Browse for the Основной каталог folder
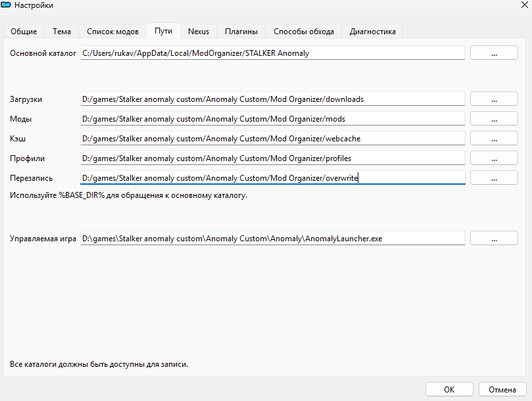This screenshot has width=532, height=401. tap(494, 53)
